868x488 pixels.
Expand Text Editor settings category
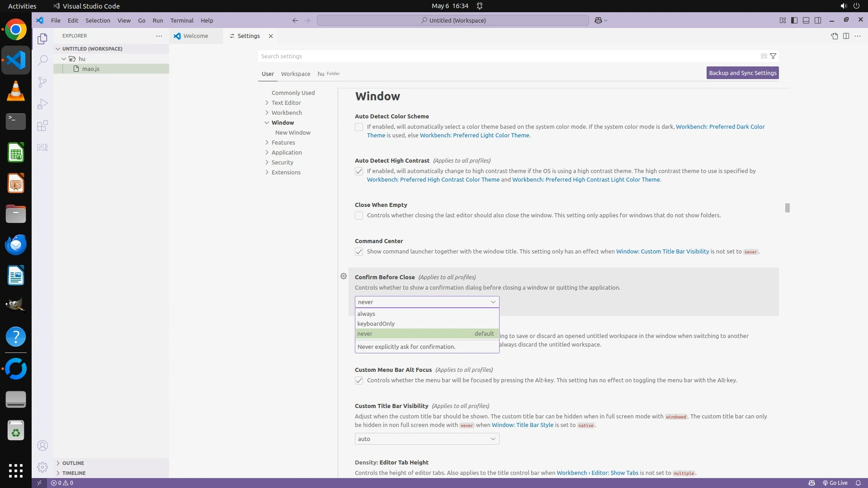(x=286, y=103)
